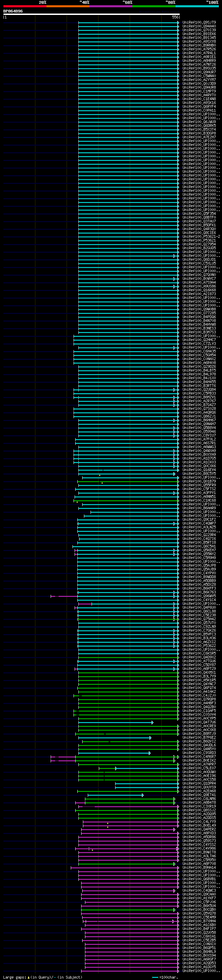Select hit label UniRef100_B9RHB0
The height and width of the screenshot is (980, 222).
[199, 45]
